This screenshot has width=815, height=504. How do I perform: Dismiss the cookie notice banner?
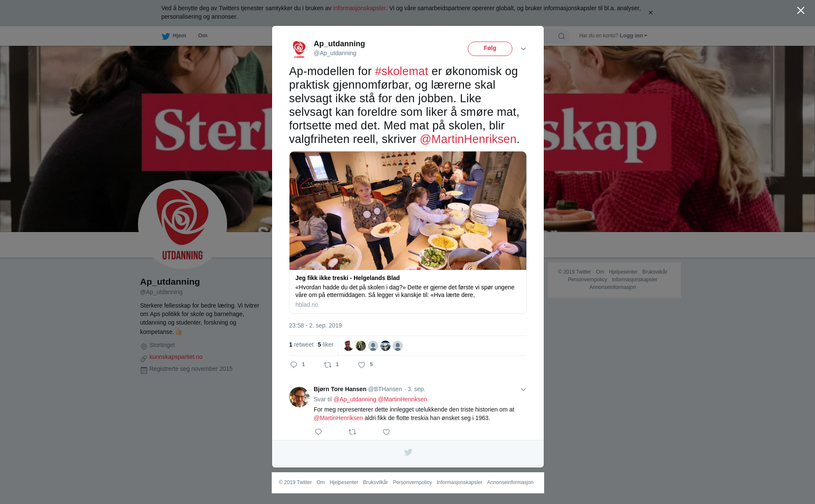[650, 13]
